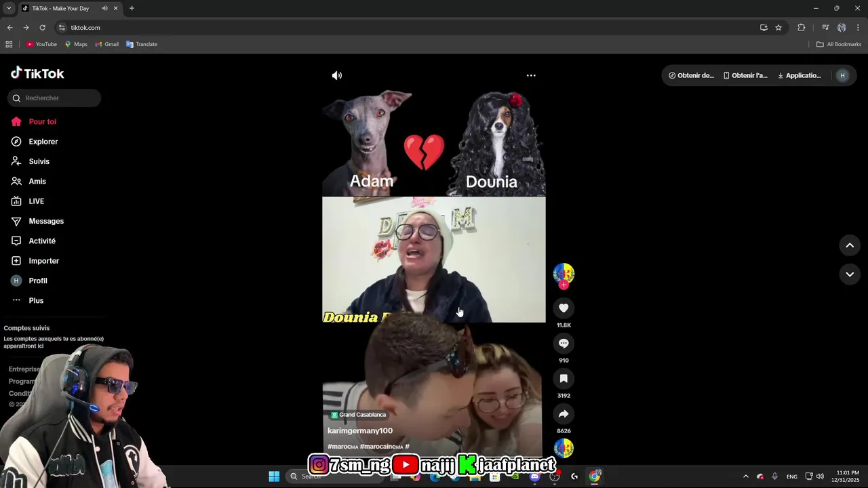Go forward in browser
The width and height of the screenshot is (868, 488).
pos(26,28)
